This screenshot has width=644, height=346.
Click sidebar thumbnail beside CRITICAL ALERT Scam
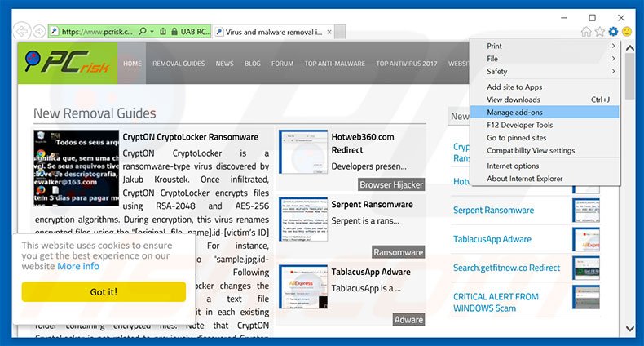click(x=586, y=297)
